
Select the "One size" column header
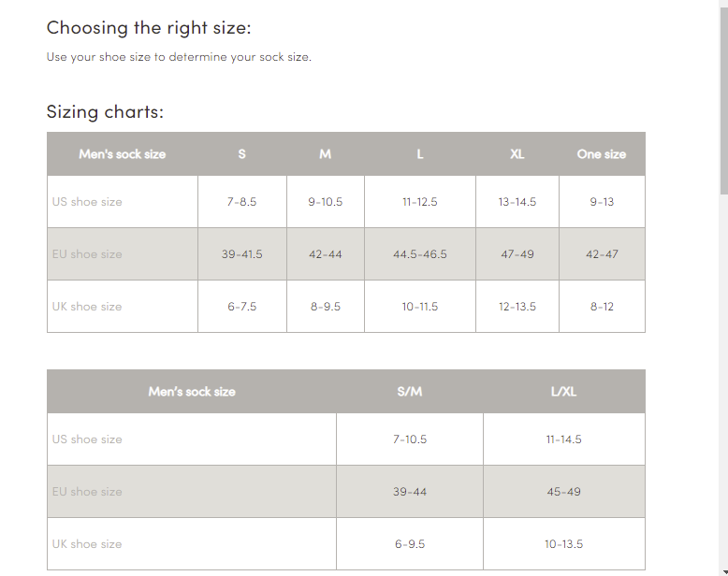point(602,154)
